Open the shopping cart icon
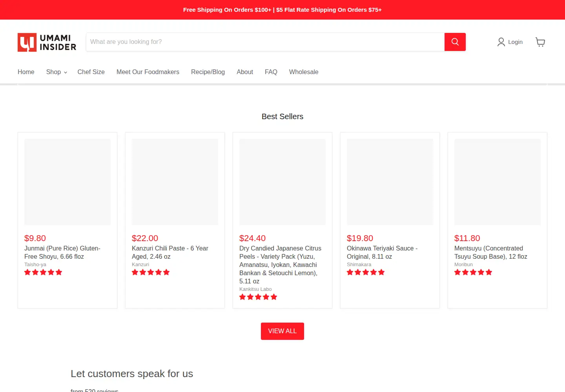Viewport: 565px width, 392px height. coord(540,42)
